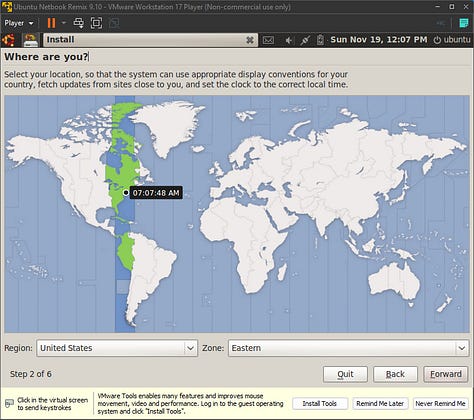Close the Install window with panel X
This screenshot has height=420, width=474.
250,40
